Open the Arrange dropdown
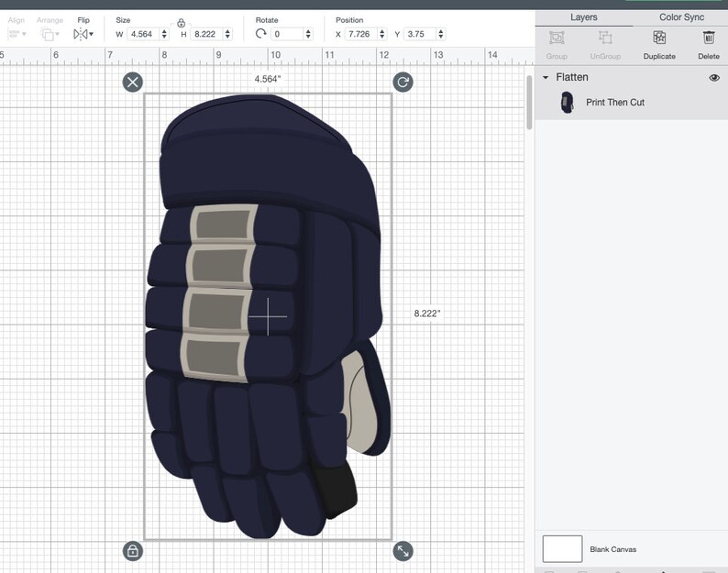The width and height of the screenshot is (728, 573). coord(50,34)
